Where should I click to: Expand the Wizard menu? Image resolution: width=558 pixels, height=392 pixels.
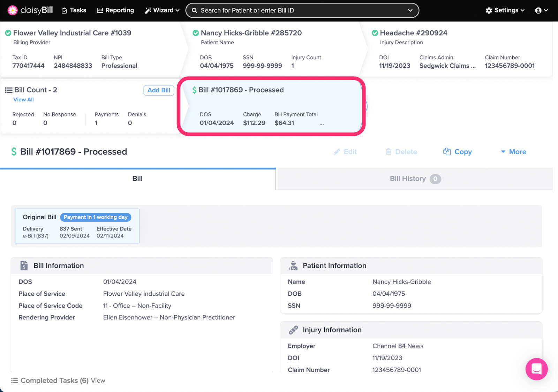[162, 10]
